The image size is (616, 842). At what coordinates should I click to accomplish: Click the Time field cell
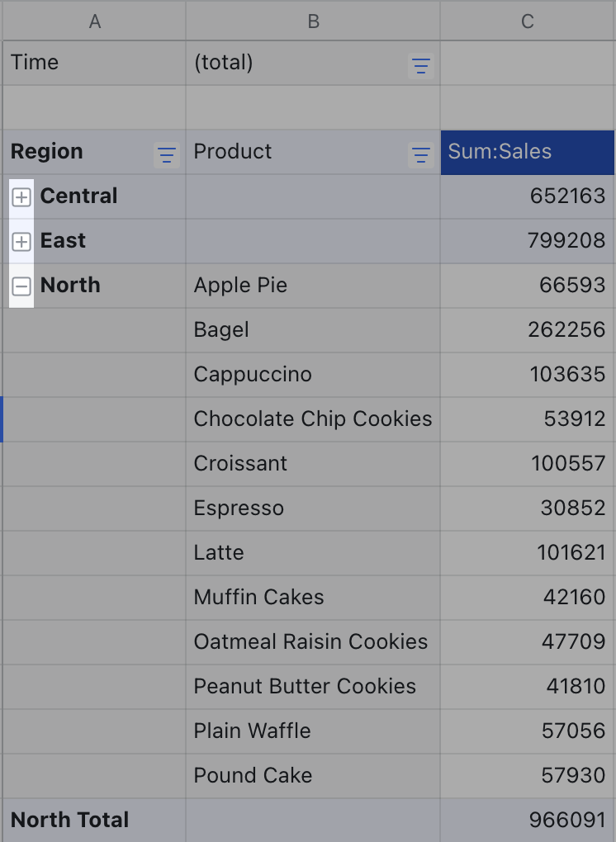[36, 63]
